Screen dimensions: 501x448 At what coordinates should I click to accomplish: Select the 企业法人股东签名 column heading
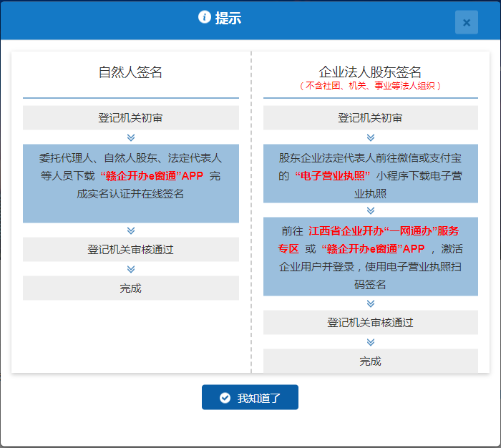(x=371, y=72)
